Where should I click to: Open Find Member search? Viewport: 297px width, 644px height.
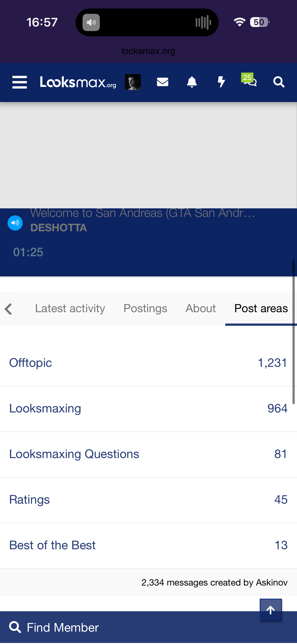(54, 628)
